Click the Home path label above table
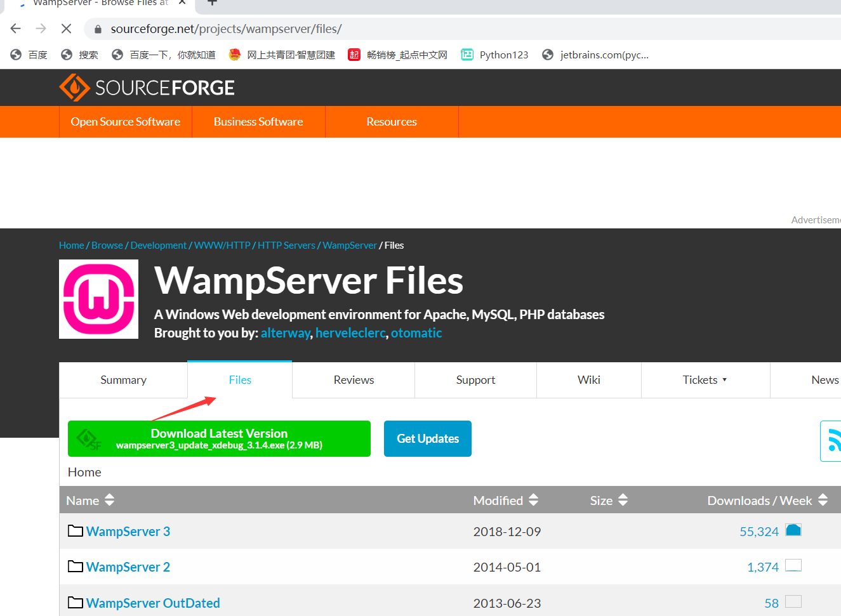The image size is (841, 616). 84,472
